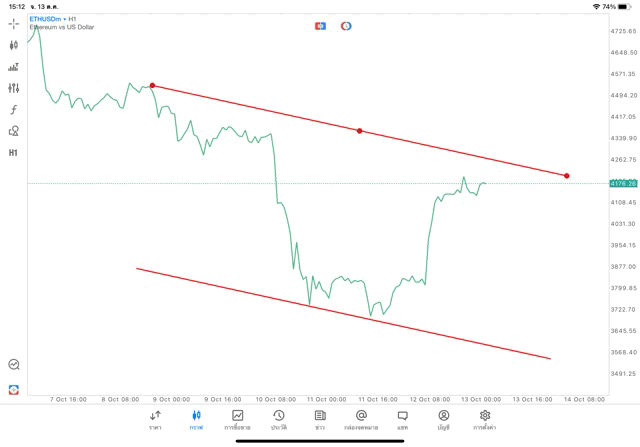
Task: Open the ประวัติ history tab
Action: [278, 419]
